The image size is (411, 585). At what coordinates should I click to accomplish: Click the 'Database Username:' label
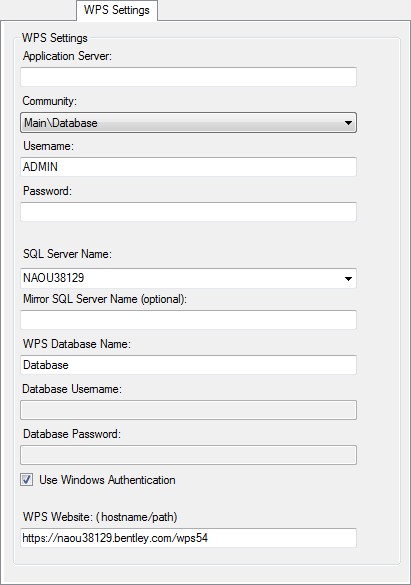coord(72,389)
